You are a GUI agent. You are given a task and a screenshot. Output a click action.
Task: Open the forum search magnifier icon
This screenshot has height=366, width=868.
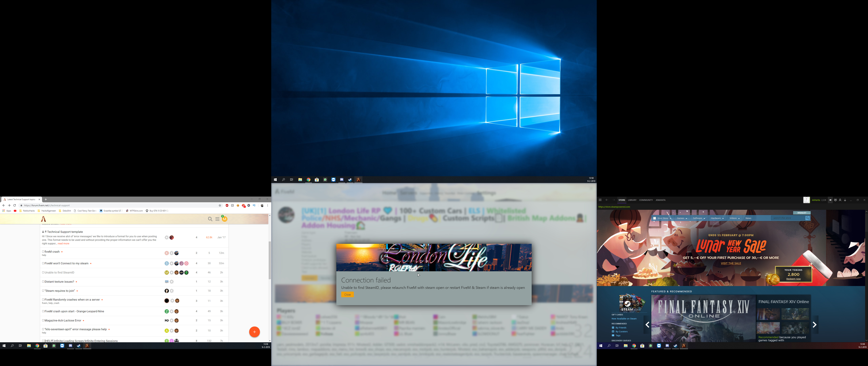(210, 219)
